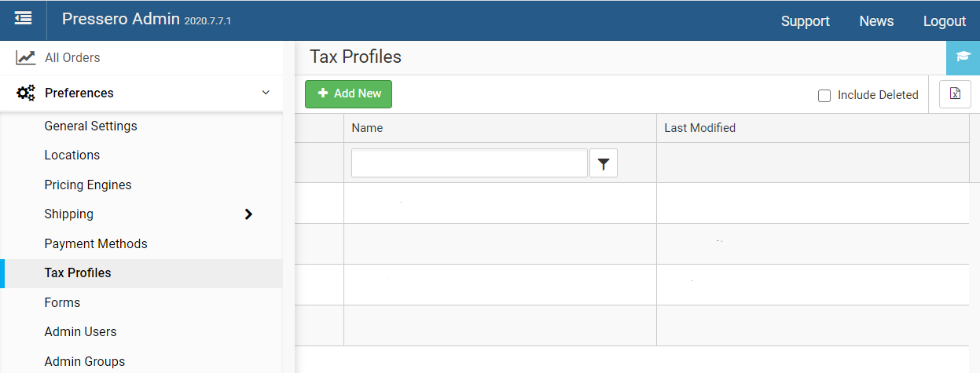Focus the Name filter text box
Viewport: 980px width, 373px height.
point(469,163)
